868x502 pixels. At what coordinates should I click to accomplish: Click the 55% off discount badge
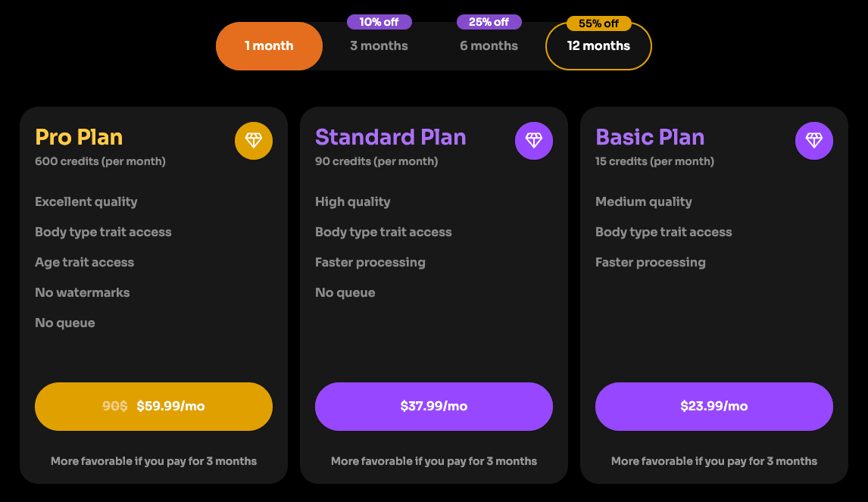click(598, 23)
